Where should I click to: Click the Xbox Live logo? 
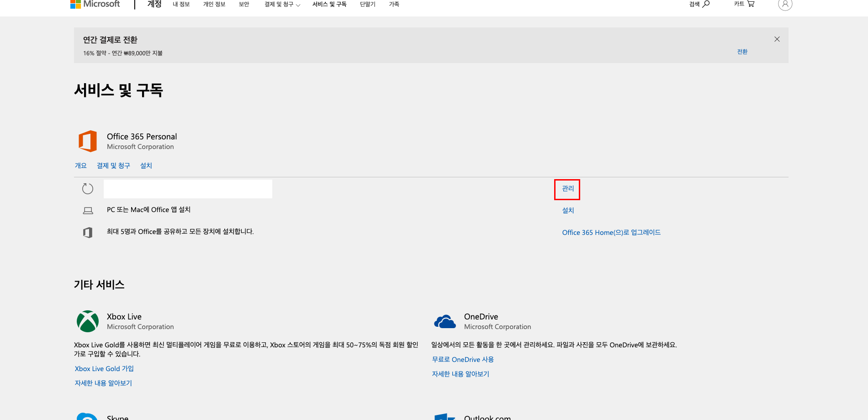[x=88, y=321]
